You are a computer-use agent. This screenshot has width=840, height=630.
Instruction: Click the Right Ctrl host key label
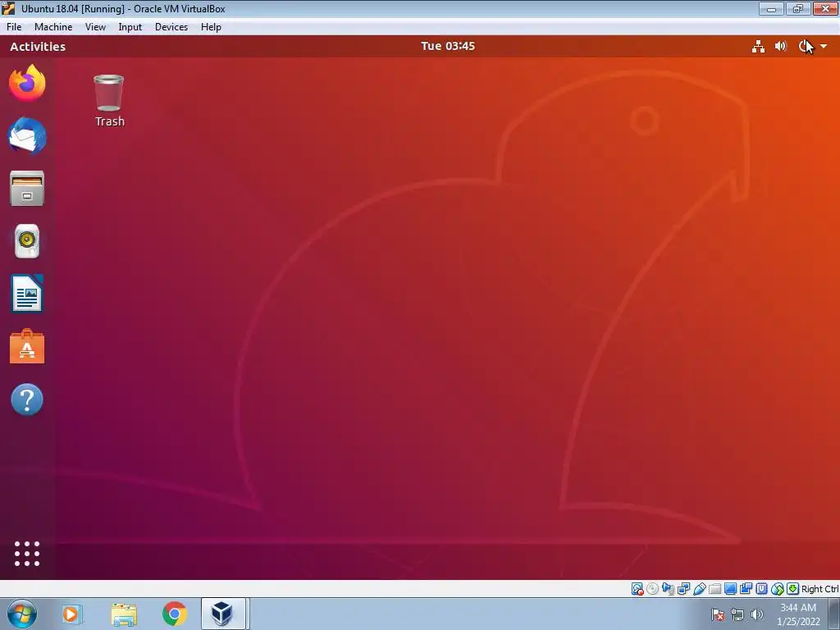819,589
